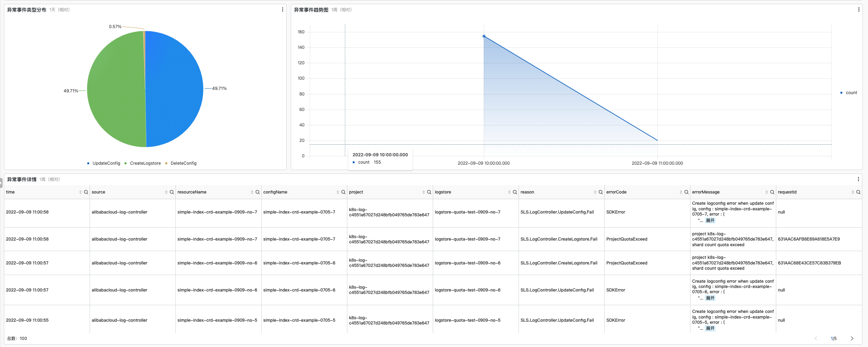
Task: Toggle the count legend in trend chart
Action: pos(851,92)
